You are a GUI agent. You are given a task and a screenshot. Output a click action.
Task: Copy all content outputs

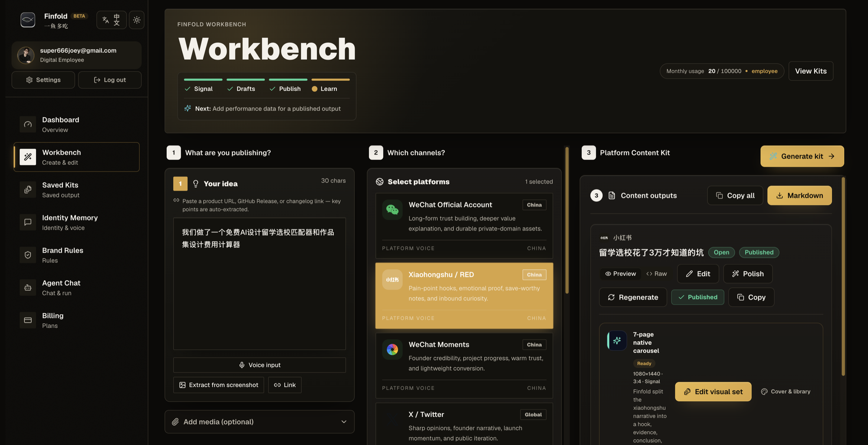735,195
